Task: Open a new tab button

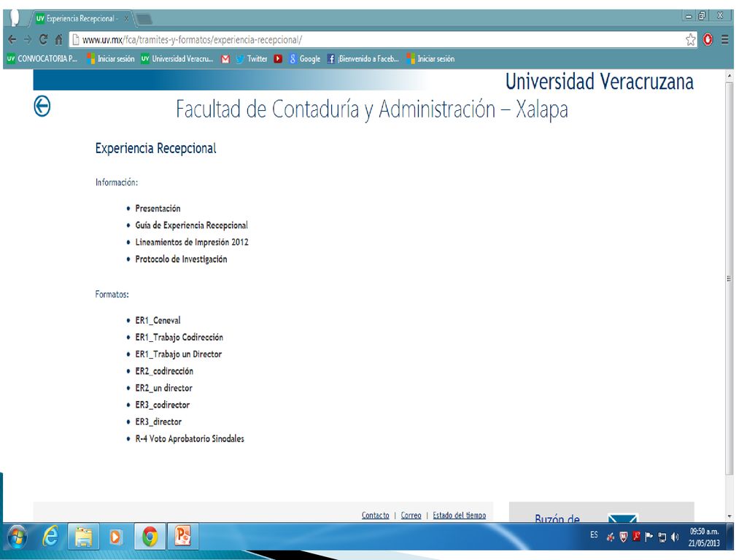Action: (x=144, y=19)
